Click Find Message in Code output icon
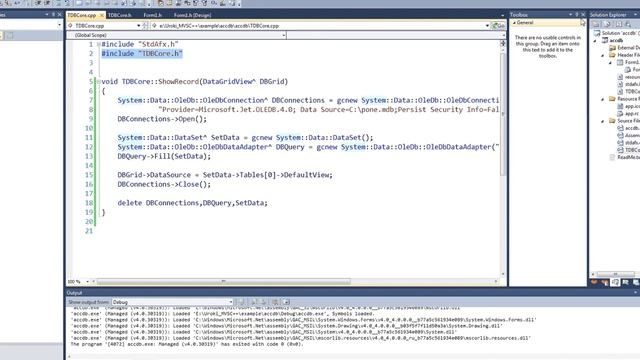Screen dimensions: 640x360 [x=242, y=302]
